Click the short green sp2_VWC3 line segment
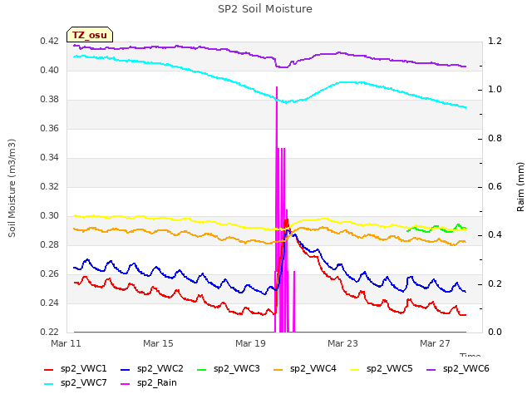 click(436, 229)
